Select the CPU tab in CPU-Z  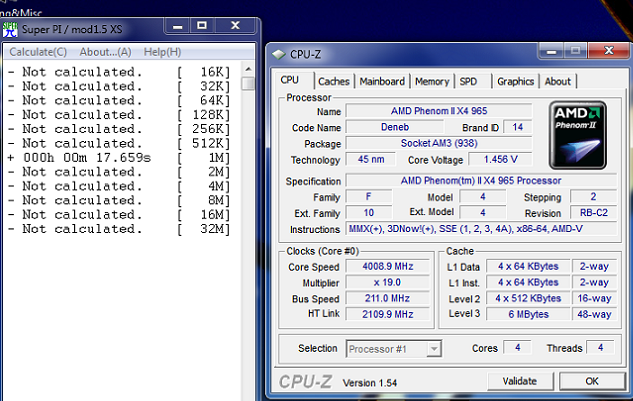pos(290,80)
